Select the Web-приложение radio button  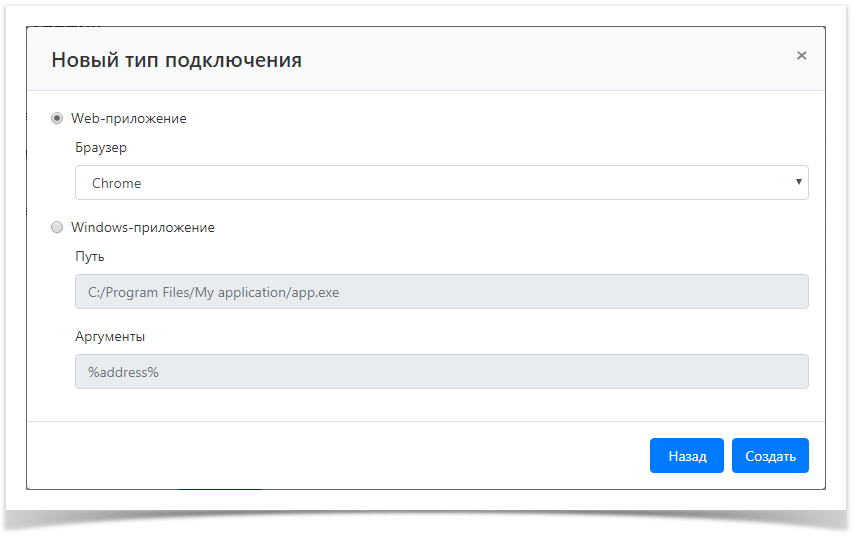point(57,118)
